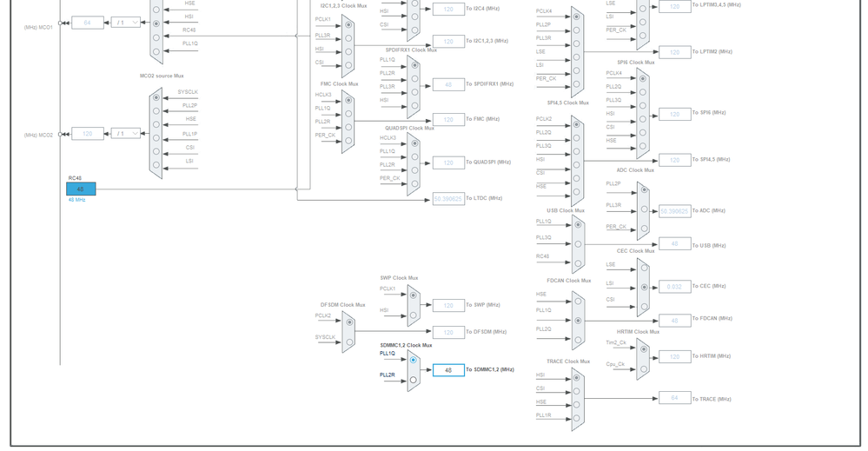Select PLL1Q in FMC Clock Mux

pos(348,114)
